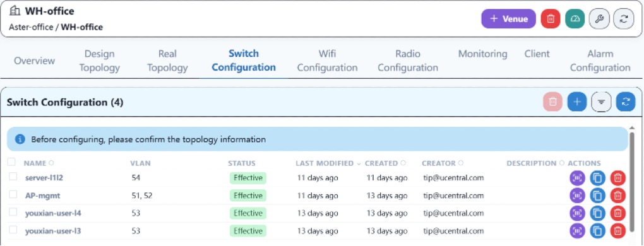Click creator email in the youxian-user-l3 row
This screenshot has width=644, height=246.
[x=453, y=231]
